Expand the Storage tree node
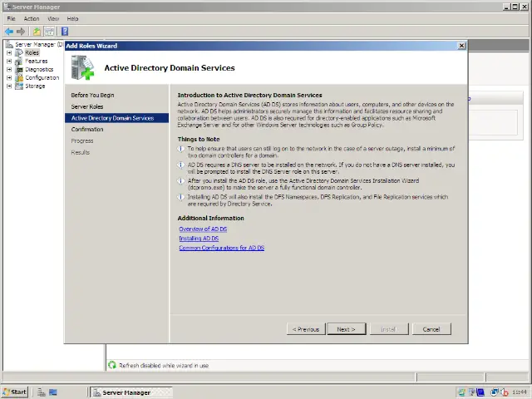532x399 pixels. click(x=9, y=86)
